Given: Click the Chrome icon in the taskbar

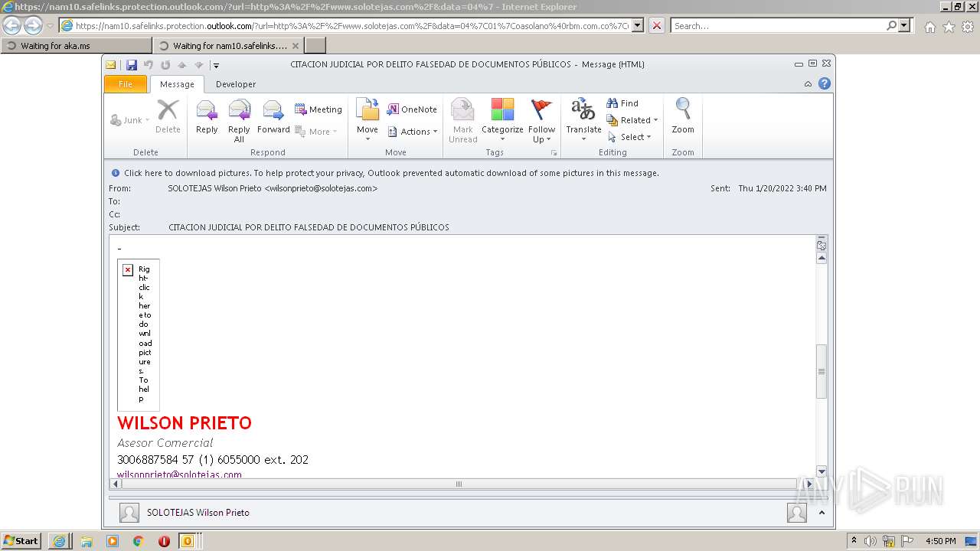Looking at the screenshot, I should click(138, 541).
